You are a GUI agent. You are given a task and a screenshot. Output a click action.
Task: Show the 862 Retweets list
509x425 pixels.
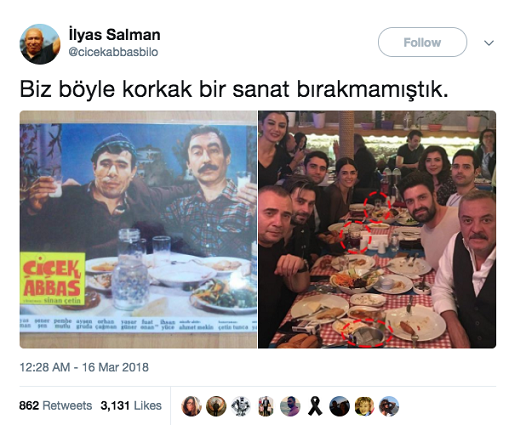coord(56,406)
